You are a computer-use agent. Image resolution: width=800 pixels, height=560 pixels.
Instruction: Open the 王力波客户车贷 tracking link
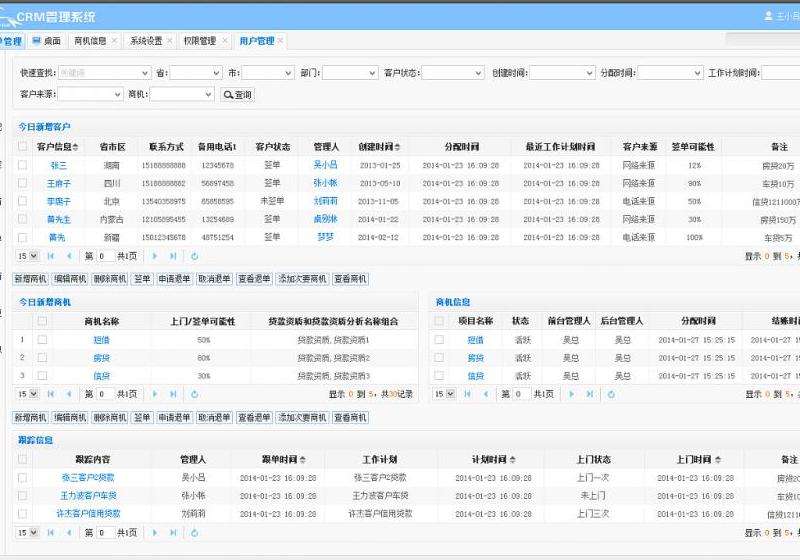(x=88, y=495)
